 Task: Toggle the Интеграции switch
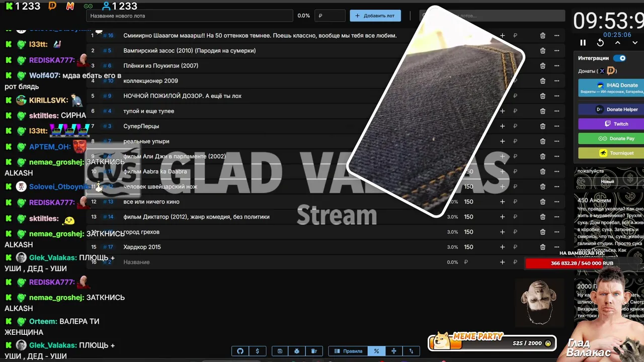click(x=619, y=58)
